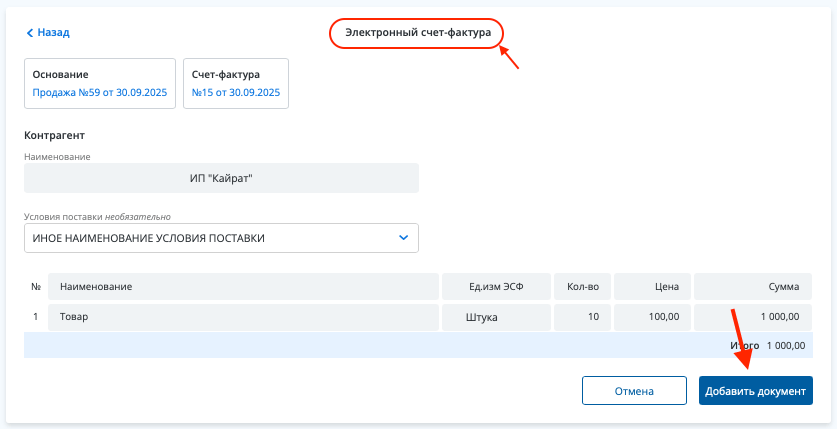Click the sum cell with 1 000,00

coord(752,317)
